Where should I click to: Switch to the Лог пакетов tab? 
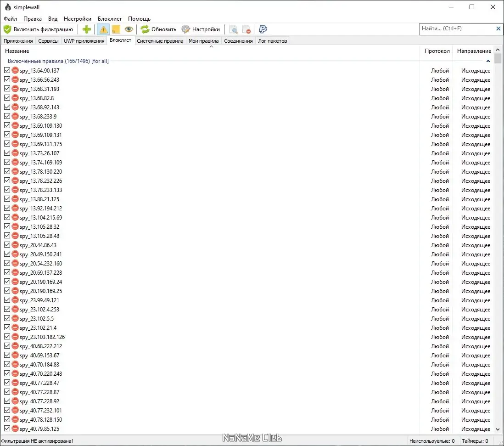(x=273, y=41)
